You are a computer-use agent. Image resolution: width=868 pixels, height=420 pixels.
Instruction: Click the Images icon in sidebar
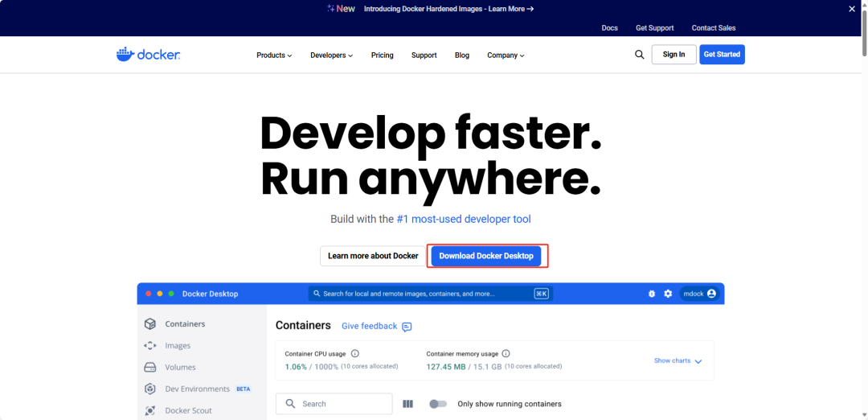(x=150, y=345)
